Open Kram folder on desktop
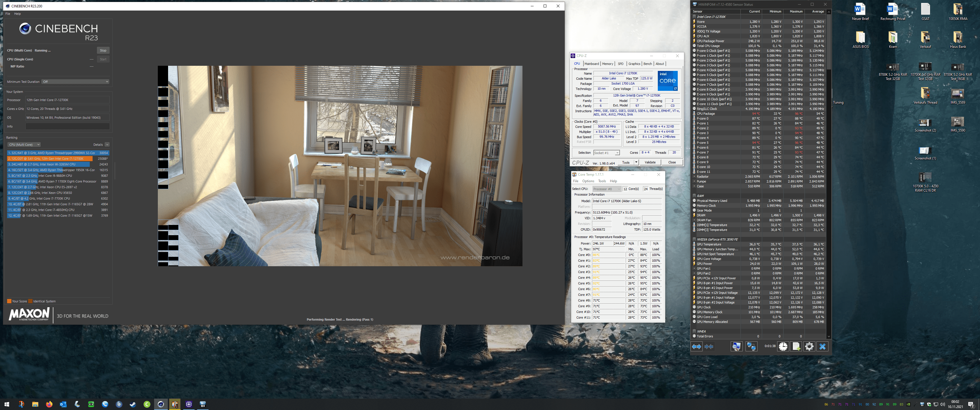This screenshot has height=410, width=980. point(893,40)
